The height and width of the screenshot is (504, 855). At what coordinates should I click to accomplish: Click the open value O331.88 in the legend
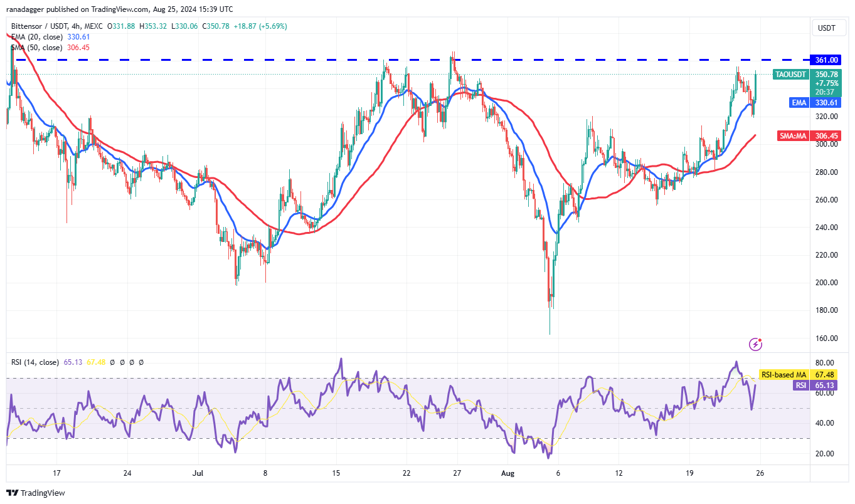[x=122, y=26]
